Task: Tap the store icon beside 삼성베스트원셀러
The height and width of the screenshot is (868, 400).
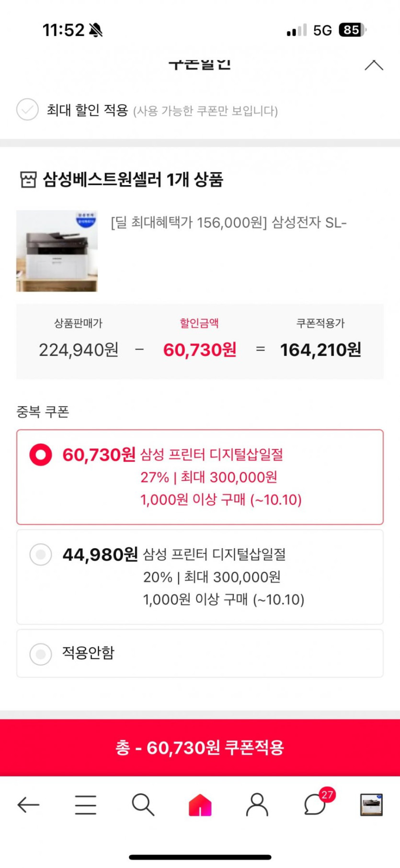Action: [x=28, y=180]
